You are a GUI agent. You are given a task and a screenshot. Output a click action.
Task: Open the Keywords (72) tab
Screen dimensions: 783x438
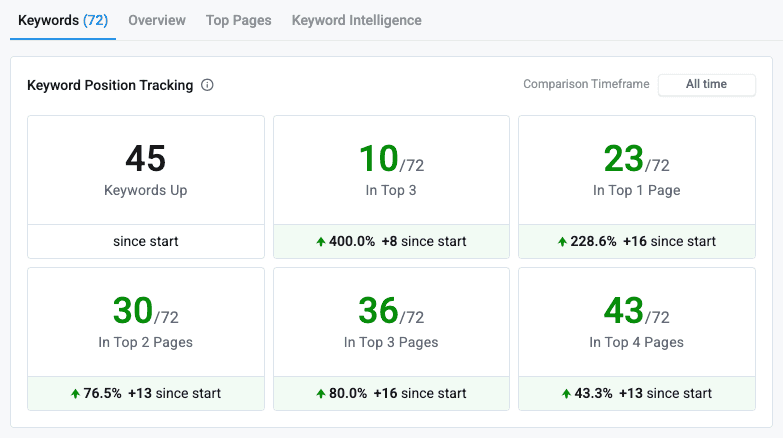pos(63,20)
